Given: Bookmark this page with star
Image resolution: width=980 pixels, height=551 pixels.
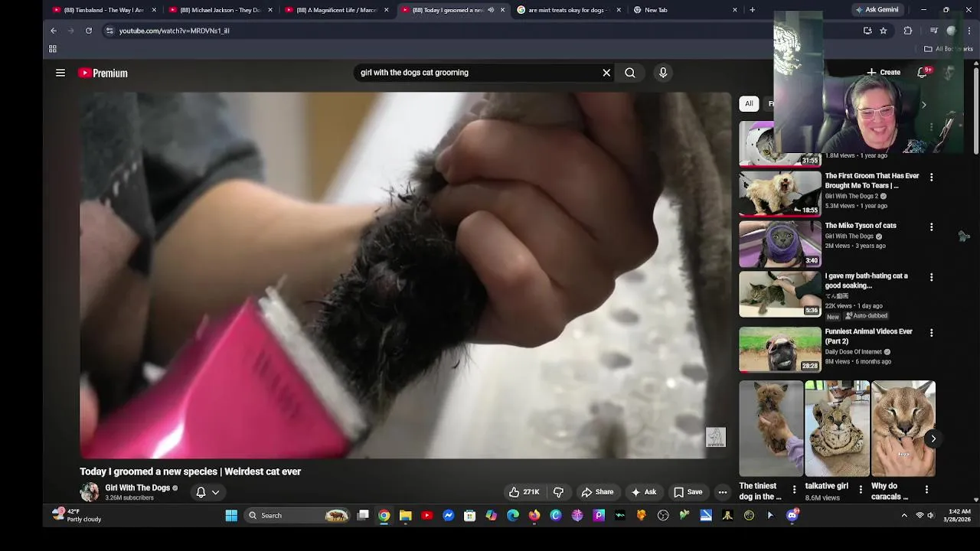Looking at the screenshot, I should [884, 31].
